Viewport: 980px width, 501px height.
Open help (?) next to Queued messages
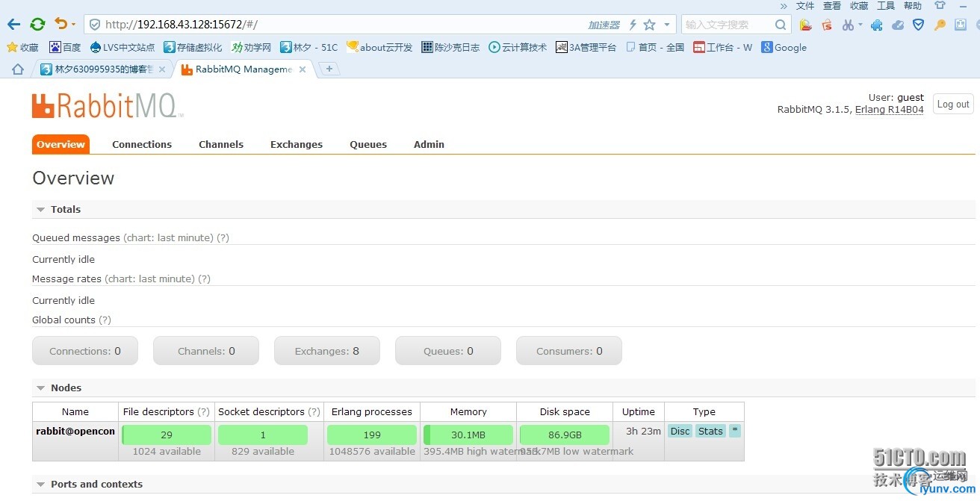click(223, 238)
